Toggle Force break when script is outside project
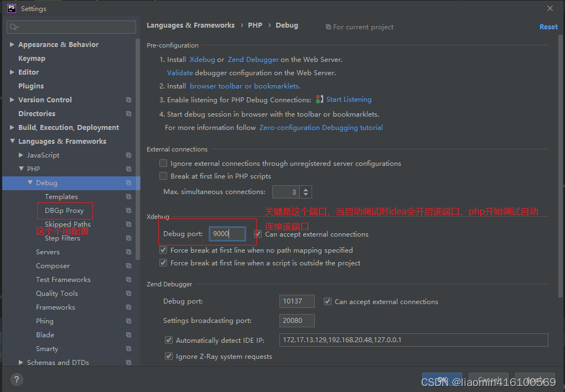 (163, 263)
